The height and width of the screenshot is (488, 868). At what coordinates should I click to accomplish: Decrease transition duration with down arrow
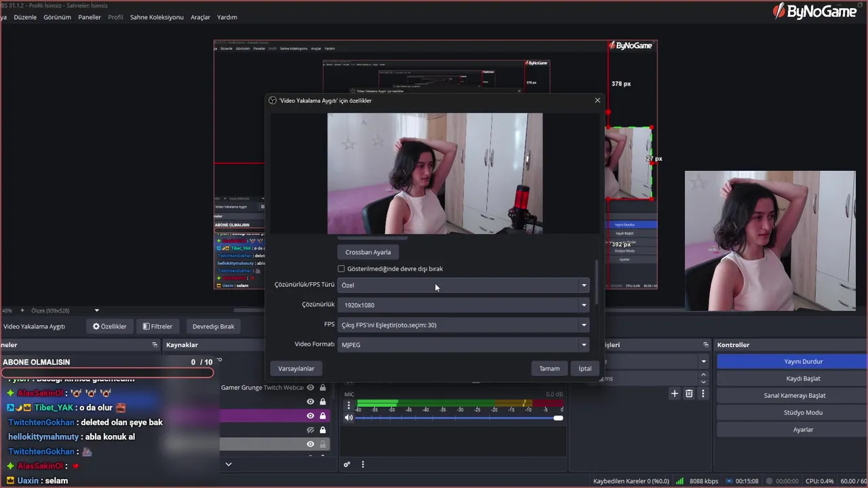[703, 382]
